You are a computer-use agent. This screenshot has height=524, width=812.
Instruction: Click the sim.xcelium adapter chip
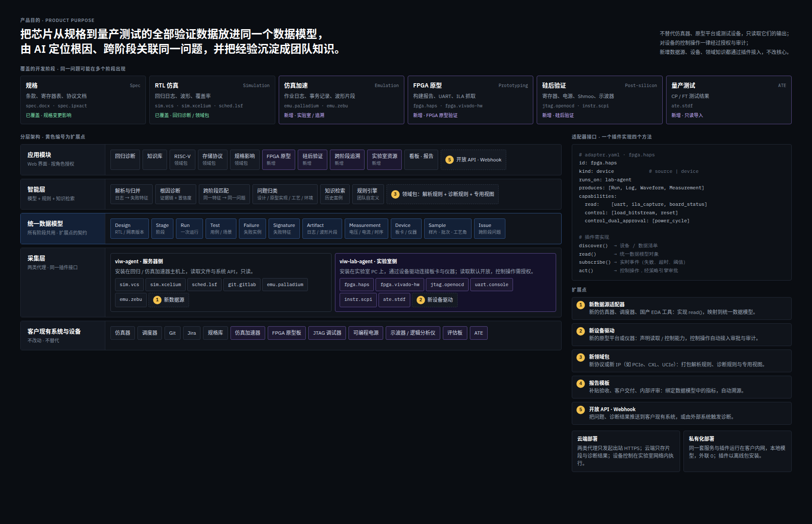pyautogui.click(x=165, y=285)
